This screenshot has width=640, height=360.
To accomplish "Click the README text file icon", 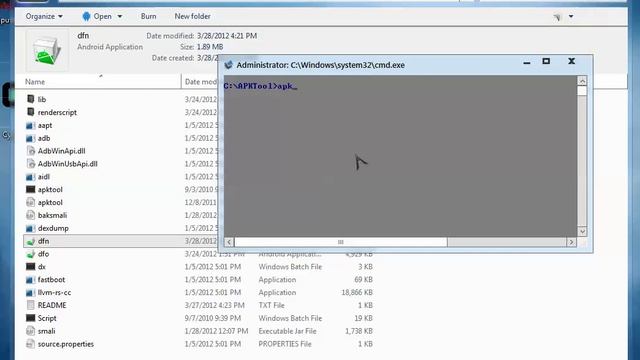I will [x=31, y=305].
